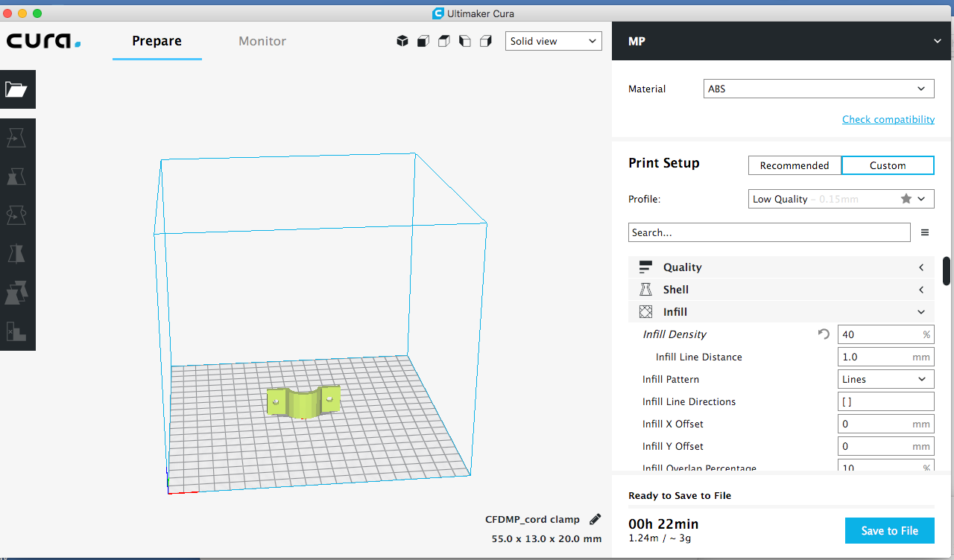Select the Scale tool in sidebar
Screen dimensions: 954x560
[16, 176]
